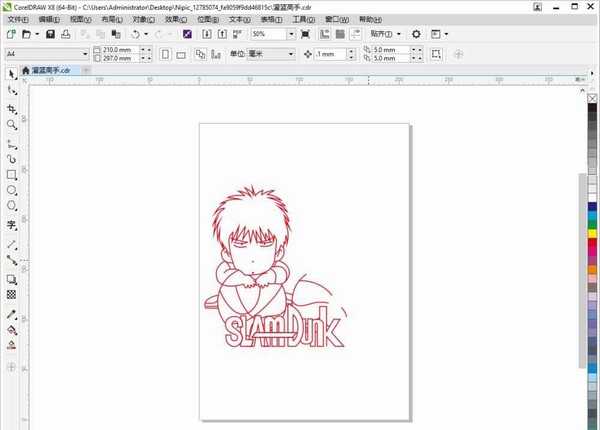
Task: Click the page width 210.0 mm field
Action: tap(120, 50)
